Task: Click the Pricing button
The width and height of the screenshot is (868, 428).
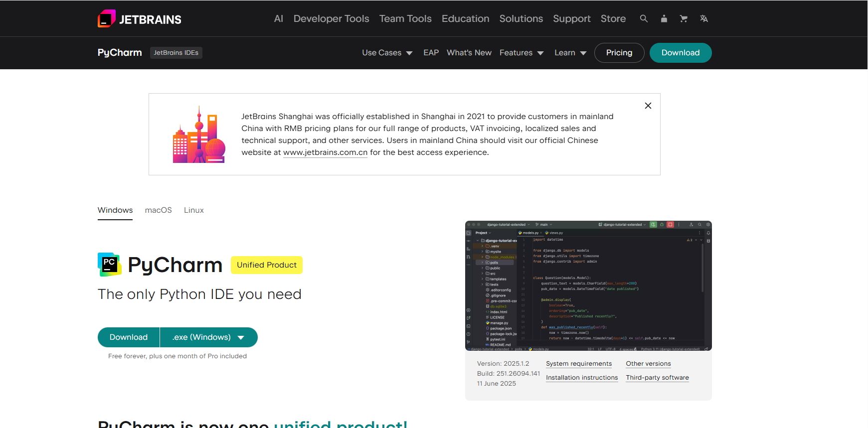Action: click(x=619, y=53)
